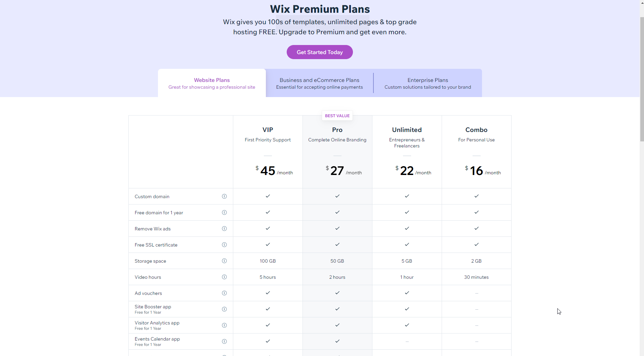The height and width of the screenshot is (356, 644).
Task: Open info tooltip for Free domain for 1 year
Action: pyautogui.click(x=224, y=213)
